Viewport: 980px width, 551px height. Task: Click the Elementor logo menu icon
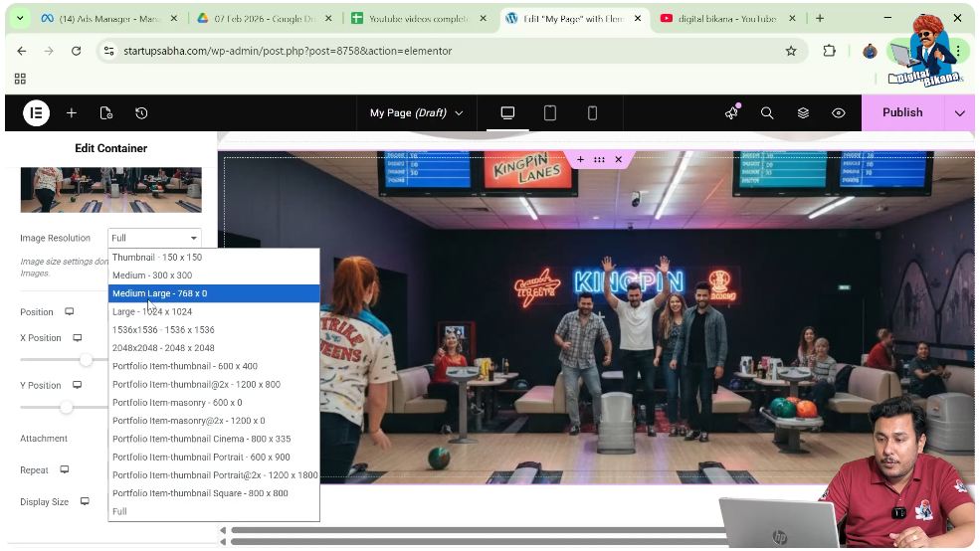[36, 112]
